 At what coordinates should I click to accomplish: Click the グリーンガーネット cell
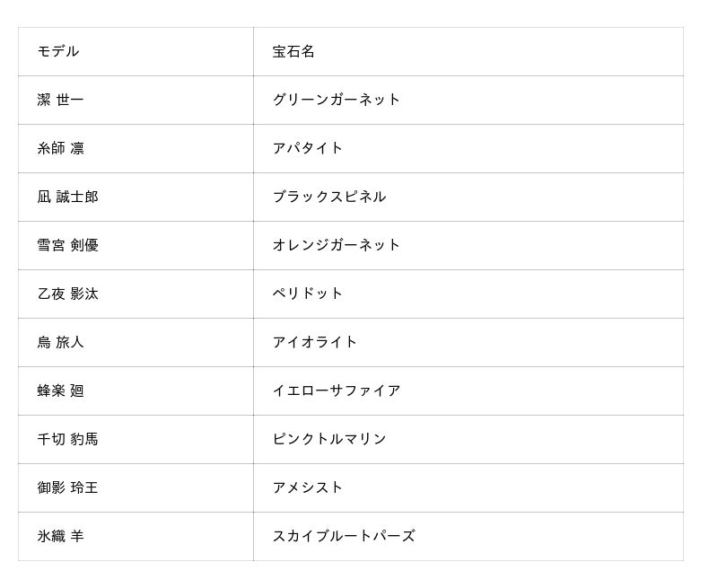point(337,101)
